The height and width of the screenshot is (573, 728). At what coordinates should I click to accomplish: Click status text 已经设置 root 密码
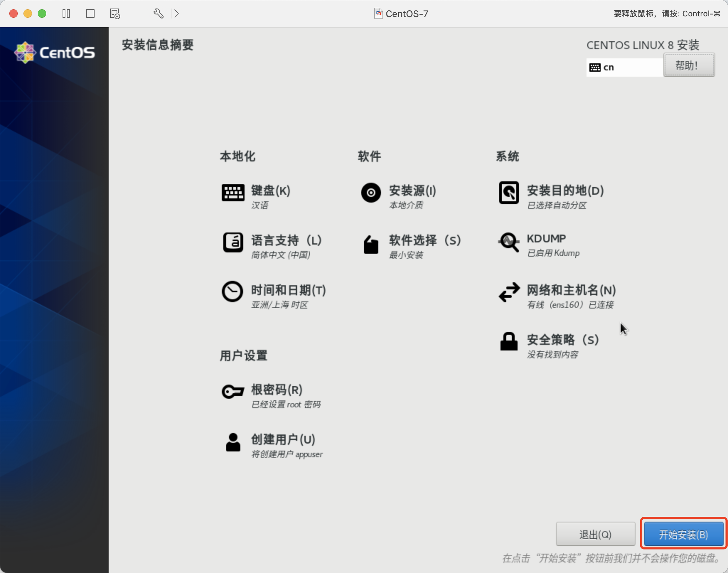(x=286, y=404)
